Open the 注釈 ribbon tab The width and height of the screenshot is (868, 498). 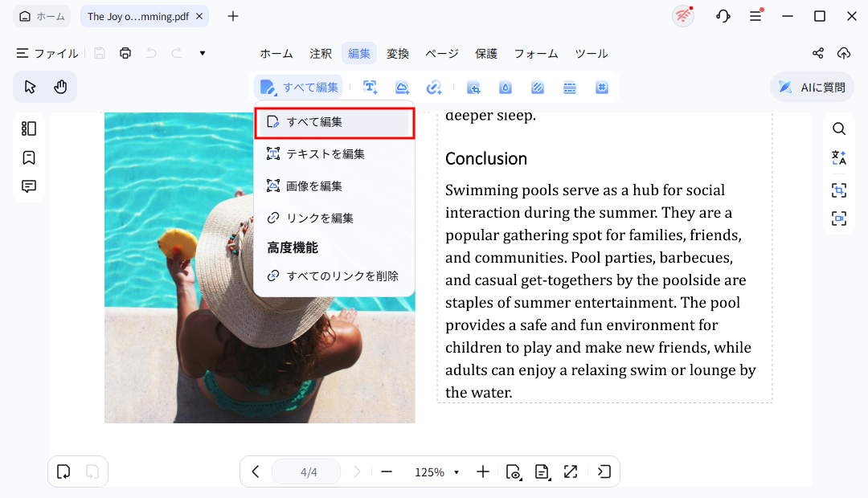coord(321,54)
